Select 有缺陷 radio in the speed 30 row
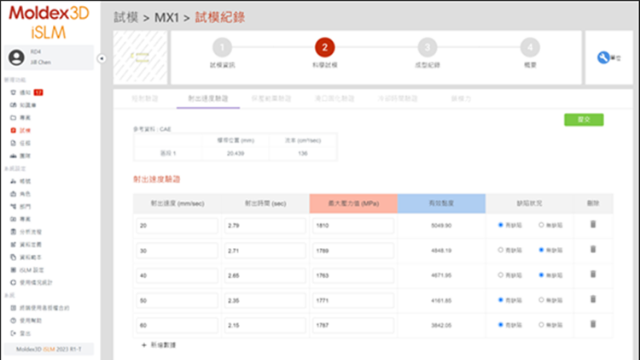The image size is (640, 360). click(x=500, y=250)
